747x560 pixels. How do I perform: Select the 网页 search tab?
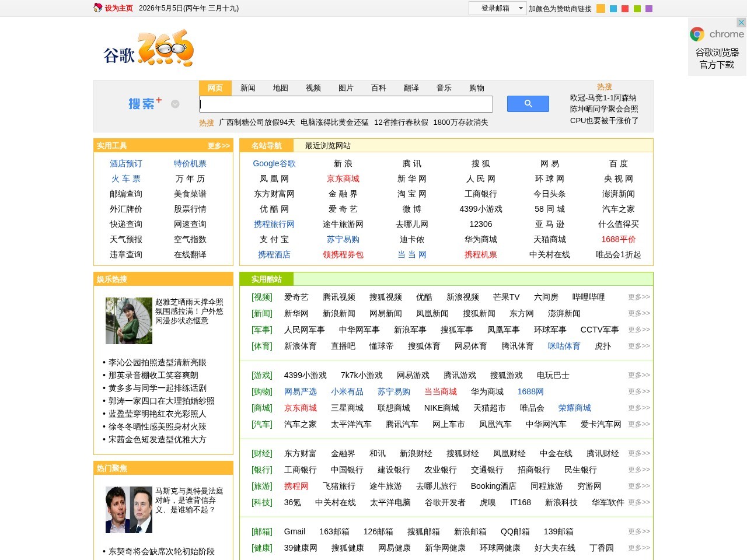point(215,87)
